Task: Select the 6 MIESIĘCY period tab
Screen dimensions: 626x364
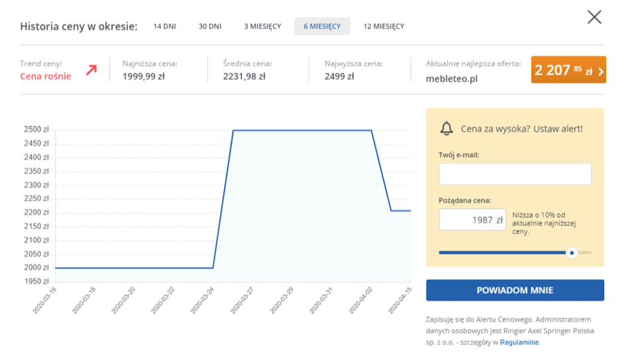Action: tap(322, 26)
